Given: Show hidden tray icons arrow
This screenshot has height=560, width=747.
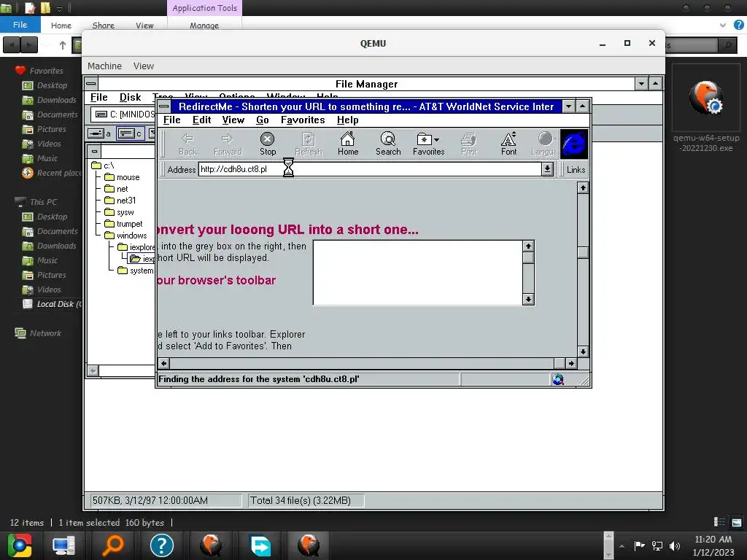Looking at the screenshot, I should (622, 546).
